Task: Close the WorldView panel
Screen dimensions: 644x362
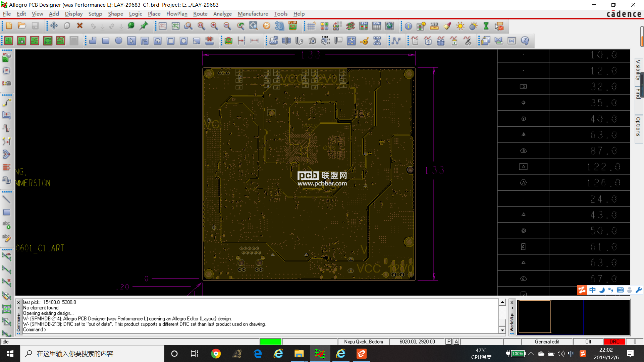Action: pyautogui.click(x=512, y=302)
